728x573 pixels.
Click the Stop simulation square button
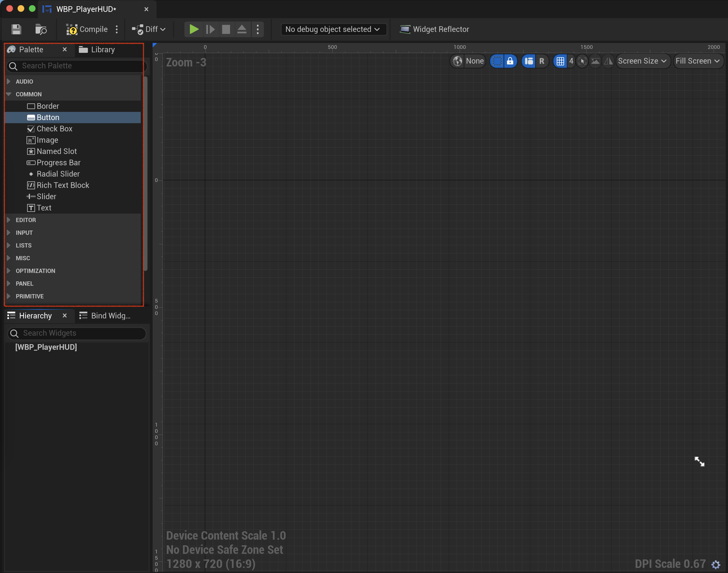tap(226, 29)
